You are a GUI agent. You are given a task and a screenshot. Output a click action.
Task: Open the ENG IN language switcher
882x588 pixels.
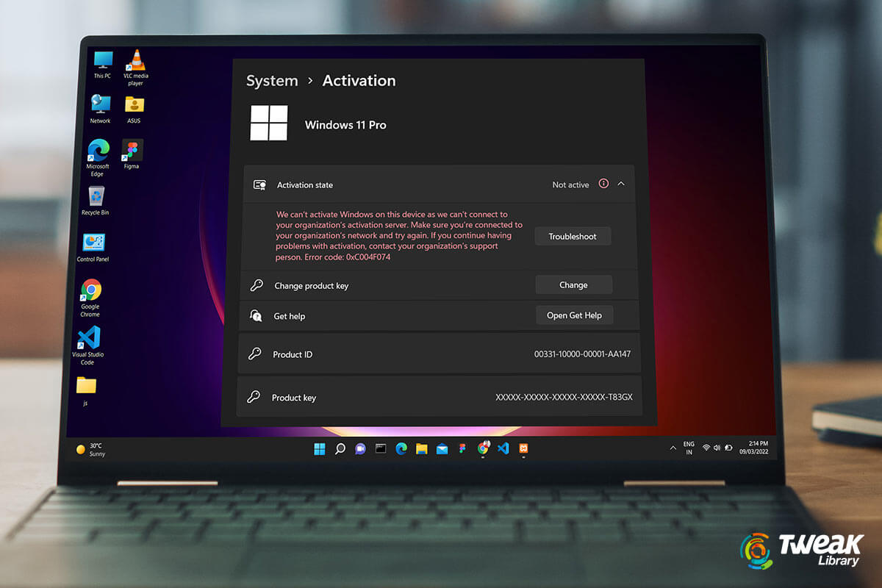(x=688, y=448)
